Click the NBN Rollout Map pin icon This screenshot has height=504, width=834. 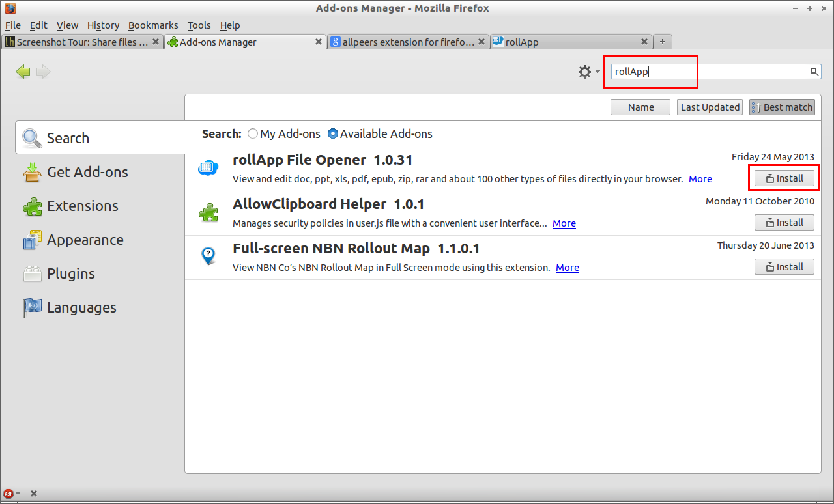208,257
